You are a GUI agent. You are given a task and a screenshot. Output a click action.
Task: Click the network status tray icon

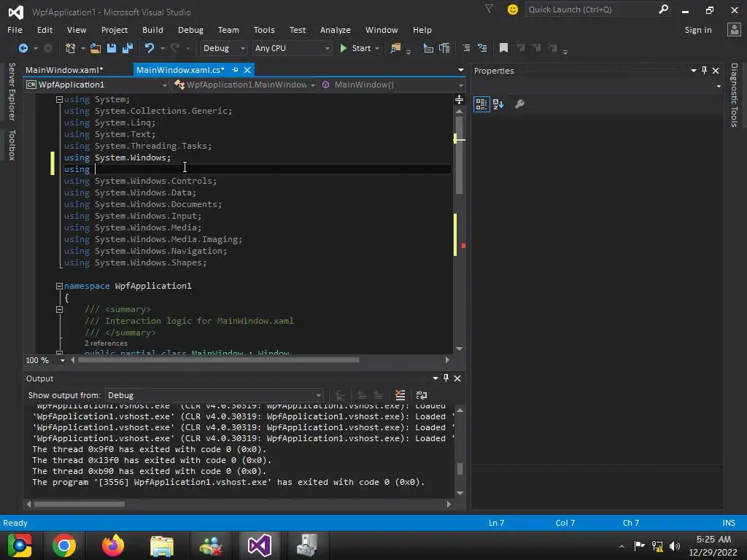coord(657,545)
